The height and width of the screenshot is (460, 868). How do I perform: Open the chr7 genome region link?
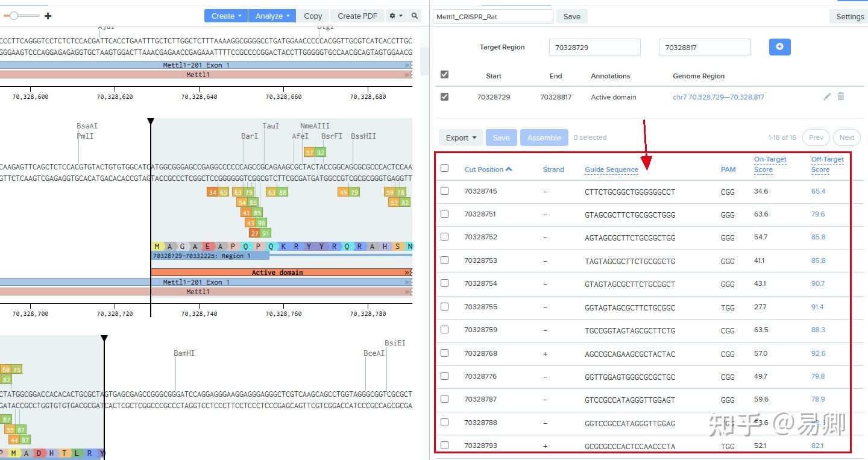tap(718, 96)
